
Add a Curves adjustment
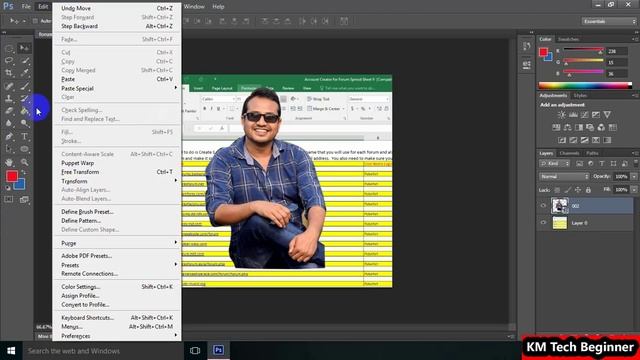tap(584, 115)
